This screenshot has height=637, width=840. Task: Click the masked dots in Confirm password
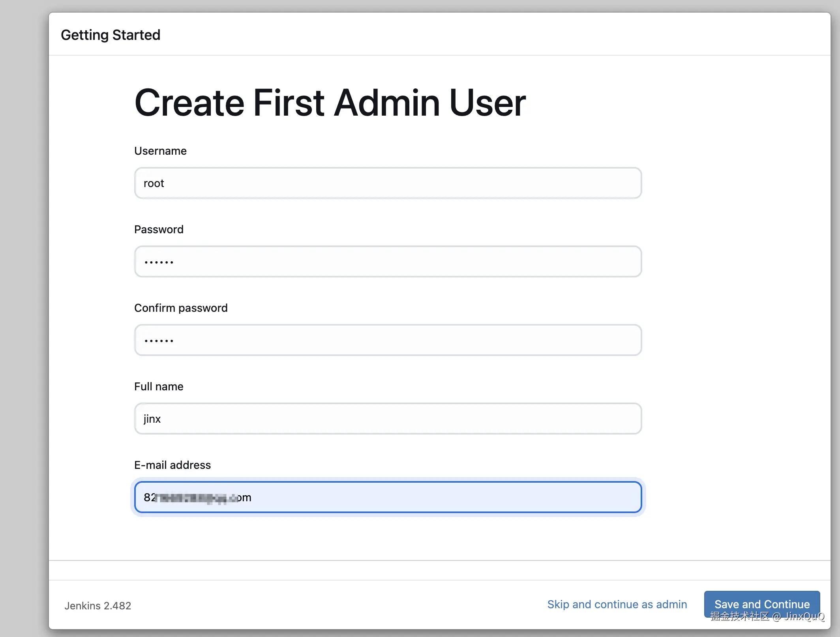pyautogui.click(x=159, y=341)
